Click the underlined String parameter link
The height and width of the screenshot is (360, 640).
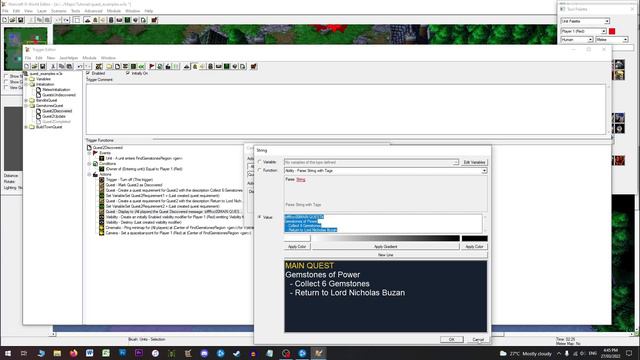301,180
